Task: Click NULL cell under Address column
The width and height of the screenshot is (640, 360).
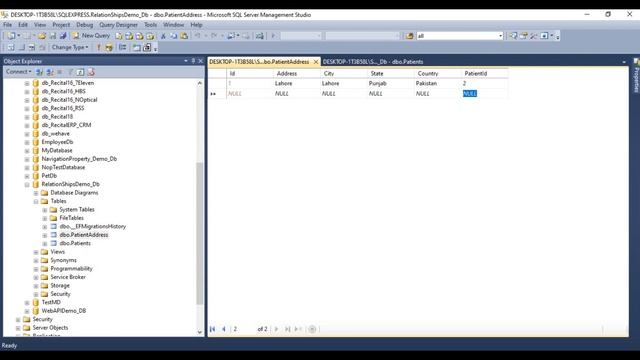Action: point(297,93)
